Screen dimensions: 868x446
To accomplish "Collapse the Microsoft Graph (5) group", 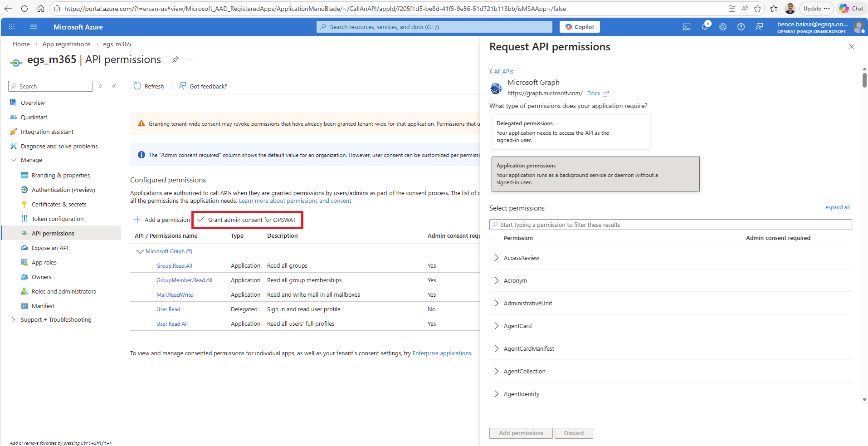I will coord(140,251).
